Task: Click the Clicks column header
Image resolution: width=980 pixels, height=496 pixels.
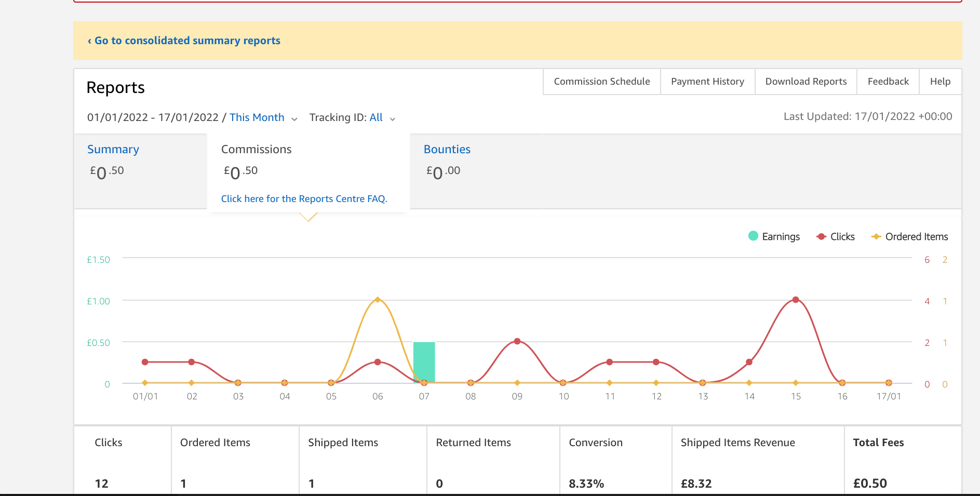Action: 109,443
